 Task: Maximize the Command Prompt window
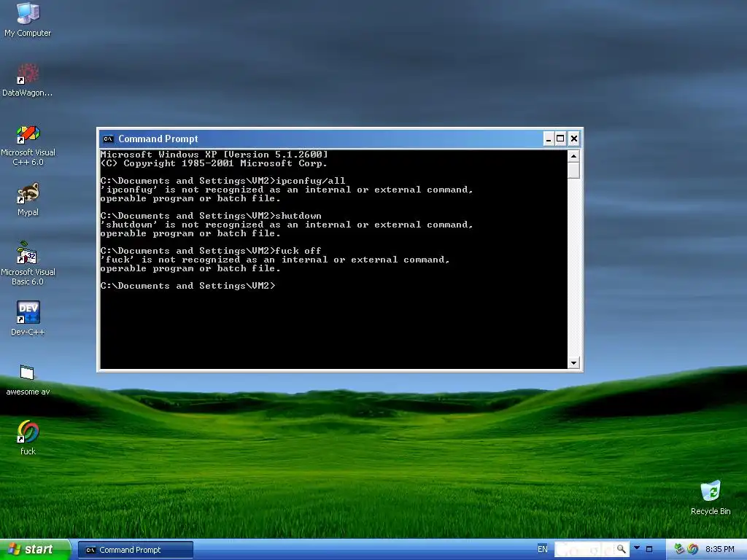(560, 139)
